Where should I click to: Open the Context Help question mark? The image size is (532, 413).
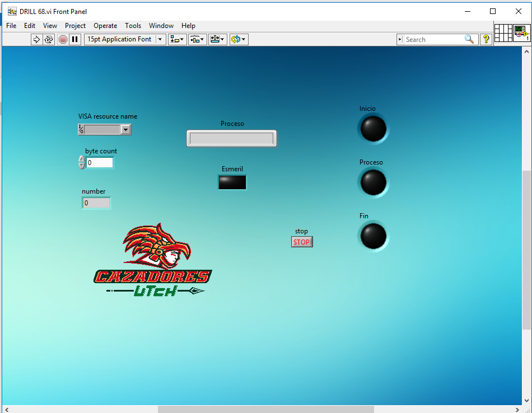pos(486,39)
